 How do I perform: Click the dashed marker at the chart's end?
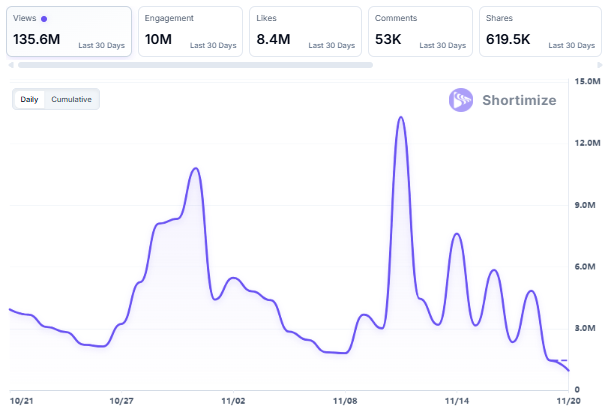(x=564, y=360)
